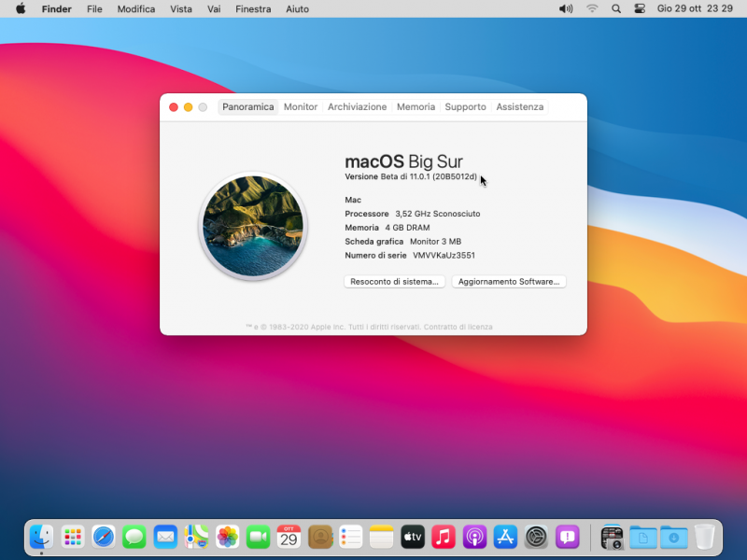This screenshot has height=560, width=747.
Task: Start FaceTime from the Dock
Action: (x=258, y=537)
